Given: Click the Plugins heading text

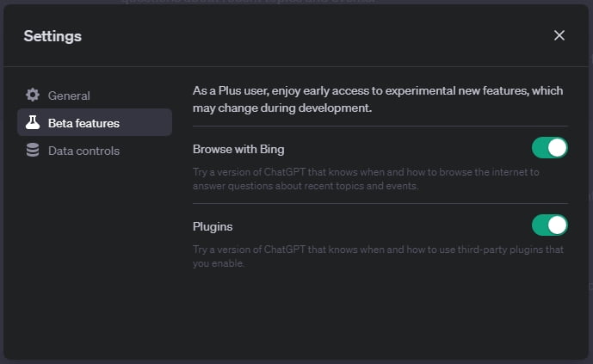Looking at the screenshot, I should (x=213, y=226).
